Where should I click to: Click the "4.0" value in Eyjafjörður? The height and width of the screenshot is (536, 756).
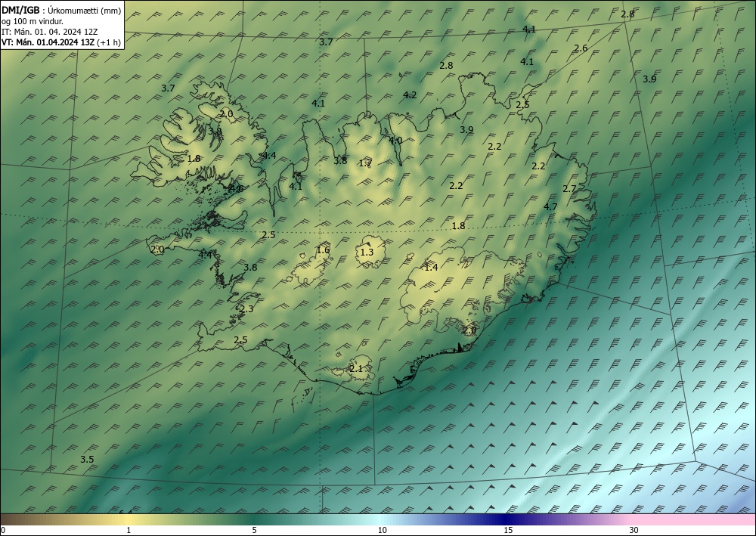tap(395, 141)
